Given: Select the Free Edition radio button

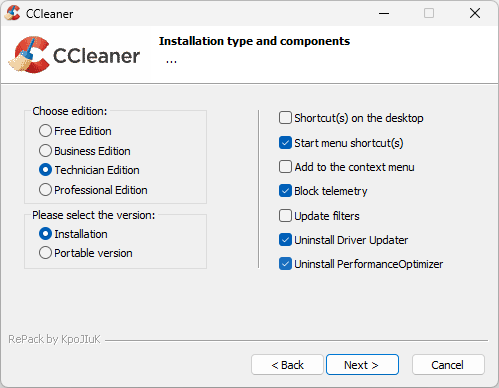Looking at the screenshot, I should [x=45, y=131].
